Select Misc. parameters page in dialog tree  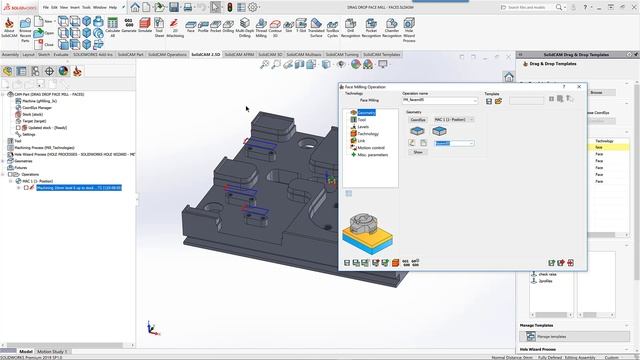click(x=373, y=155)
